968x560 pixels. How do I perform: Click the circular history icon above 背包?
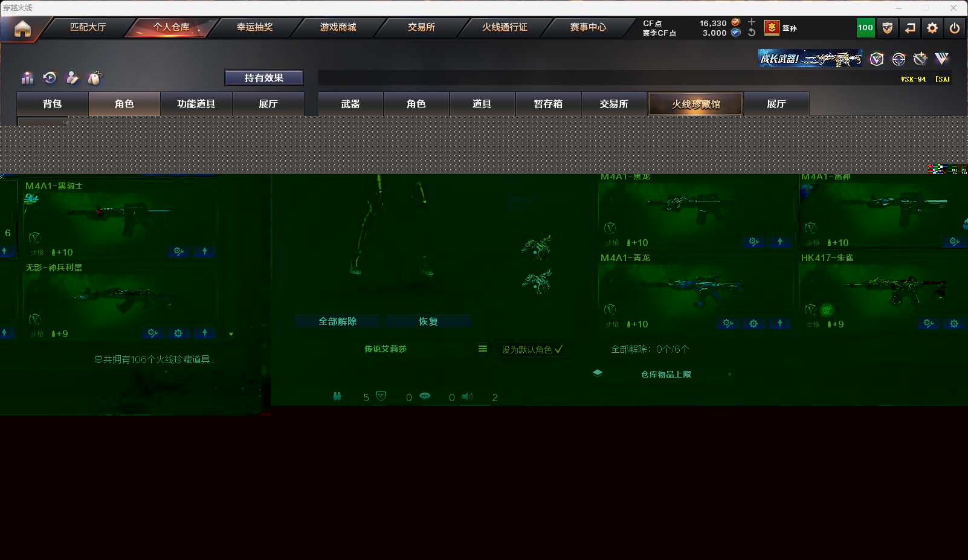(x=50, y=78)
